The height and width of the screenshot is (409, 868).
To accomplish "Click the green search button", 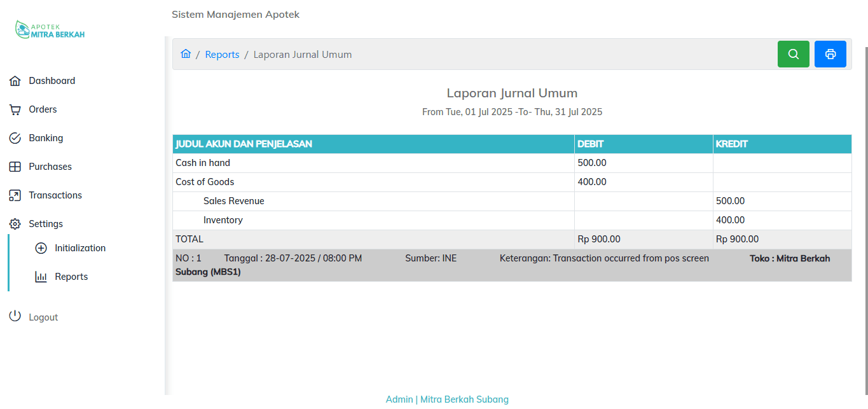I will coord(793,54).
